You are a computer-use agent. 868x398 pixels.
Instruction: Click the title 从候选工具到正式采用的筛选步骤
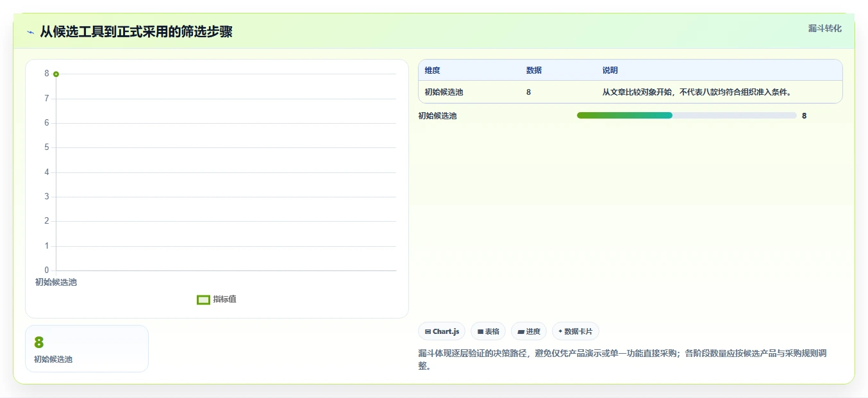click(136, 32)
